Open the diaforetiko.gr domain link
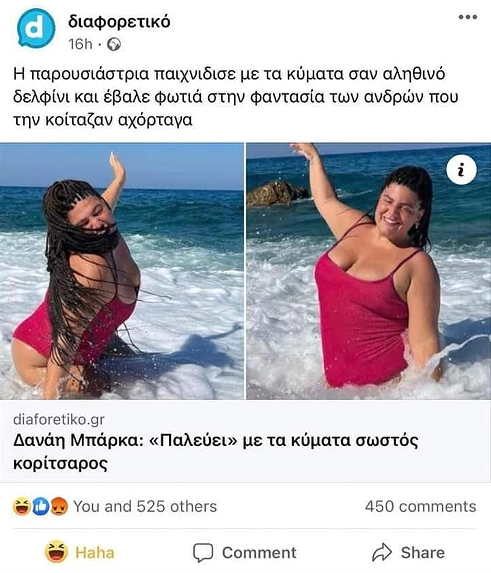Viewport: 491px width, 573px height. [x=59, y=419]
